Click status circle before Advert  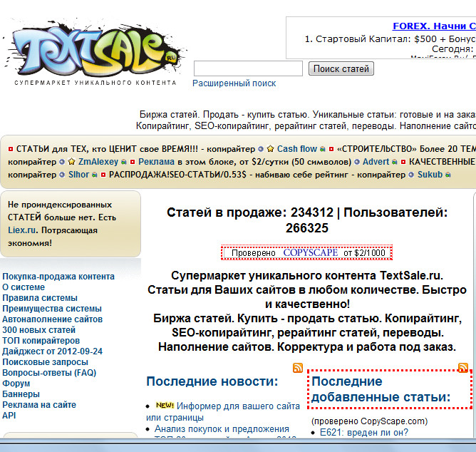coord(357,162)
